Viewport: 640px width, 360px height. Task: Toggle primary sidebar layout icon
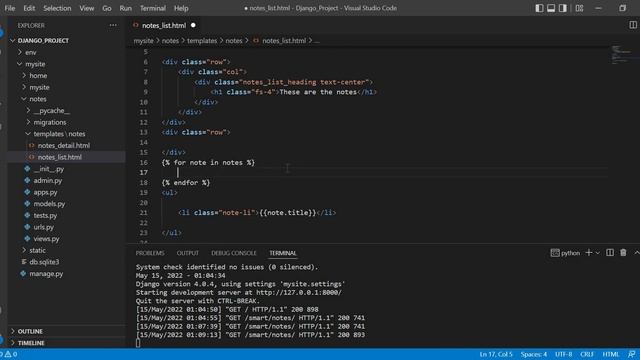pyautogui.click(x=539, y=8)
